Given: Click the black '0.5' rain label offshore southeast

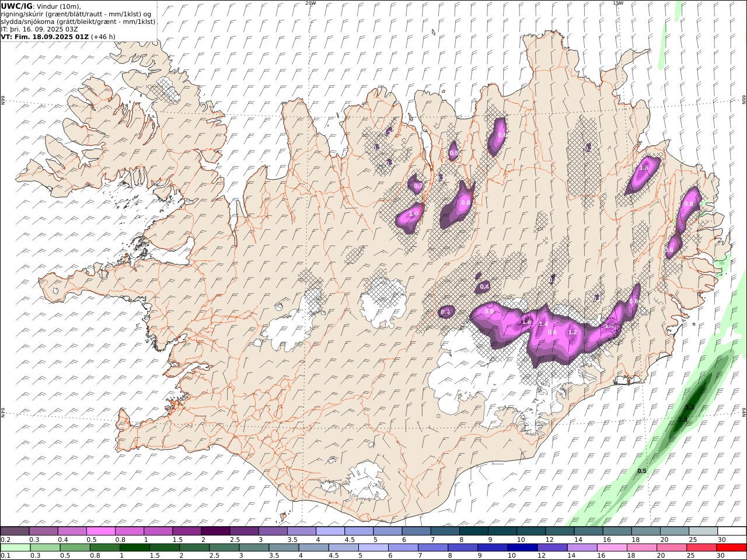Looking at the screenshot, I should [642, 471].
